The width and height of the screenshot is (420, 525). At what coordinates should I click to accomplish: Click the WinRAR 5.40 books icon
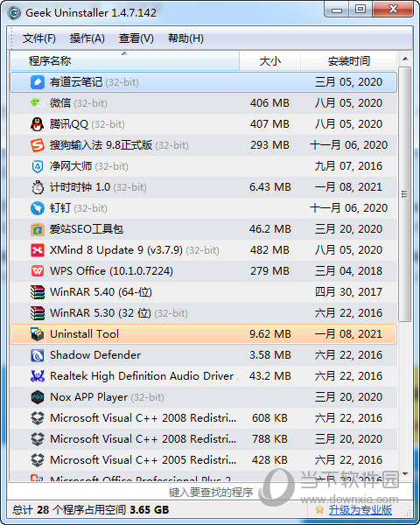click(37, 292)
